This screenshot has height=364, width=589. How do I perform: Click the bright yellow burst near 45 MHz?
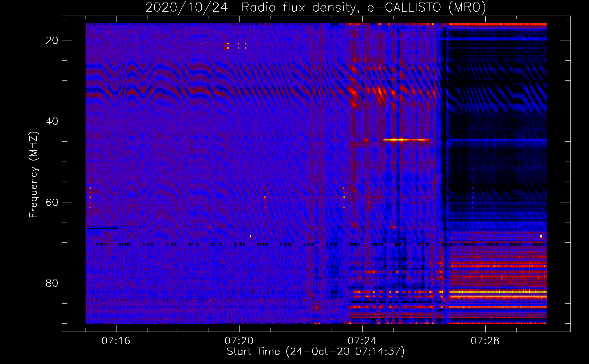click(x=406, y=139)
